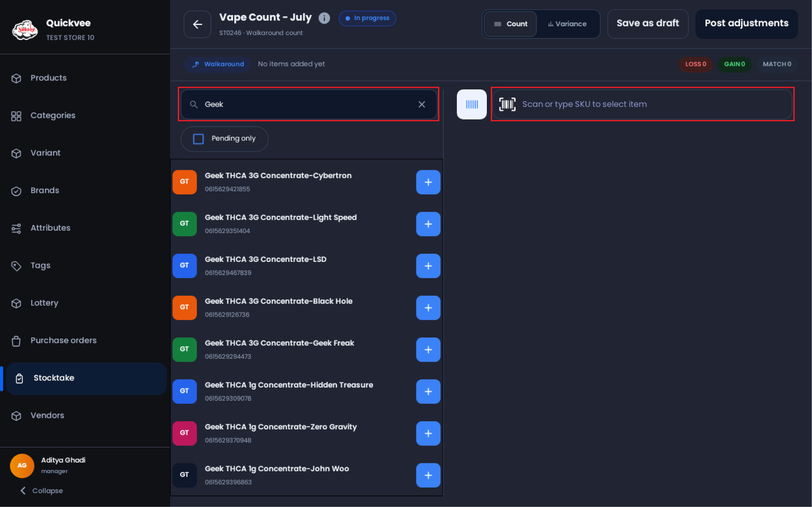Collapse the sidebar
812x507 pixels.
click(x=42, y=490)
